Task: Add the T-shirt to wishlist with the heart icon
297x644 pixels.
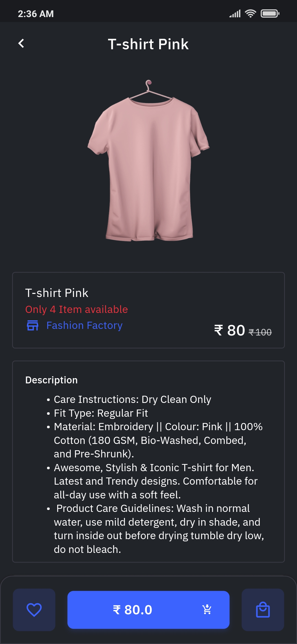Action: pyautogui.click(x=34, y=610)
